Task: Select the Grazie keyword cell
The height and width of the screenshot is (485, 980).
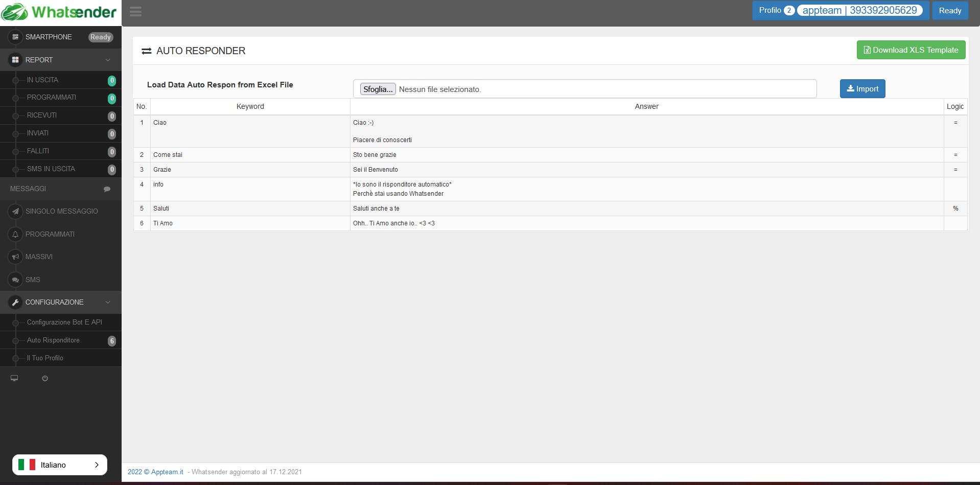Action: (x=250, y=170)
